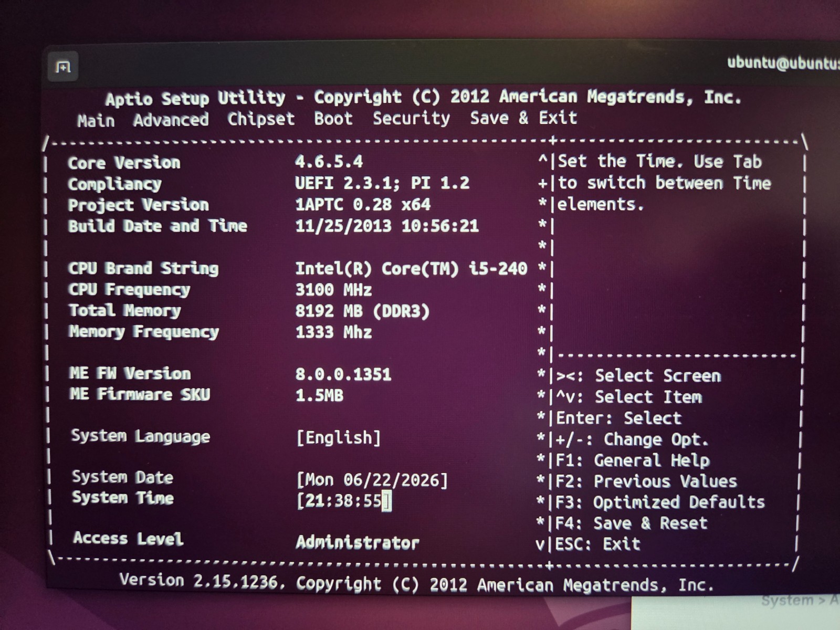Open the Main menu tab
840x630 pixels.
(x=96, y=121)
